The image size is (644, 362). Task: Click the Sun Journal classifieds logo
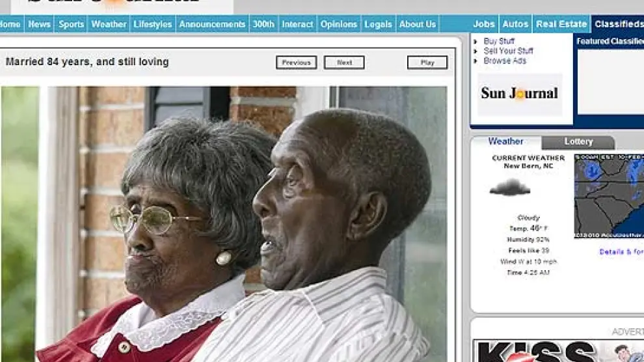coord(519,94)
